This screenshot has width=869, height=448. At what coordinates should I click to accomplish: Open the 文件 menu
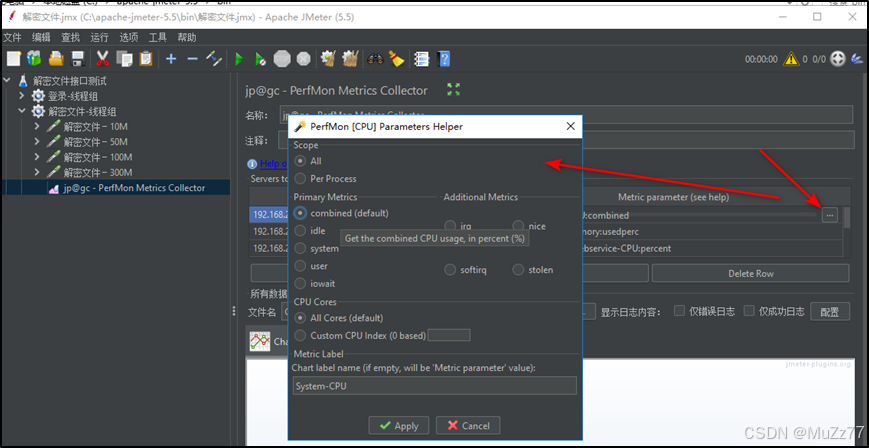point(12,38)
